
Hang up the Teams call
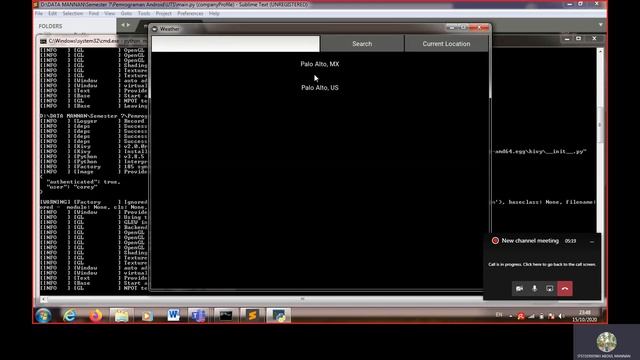click(x=565, y=289)
